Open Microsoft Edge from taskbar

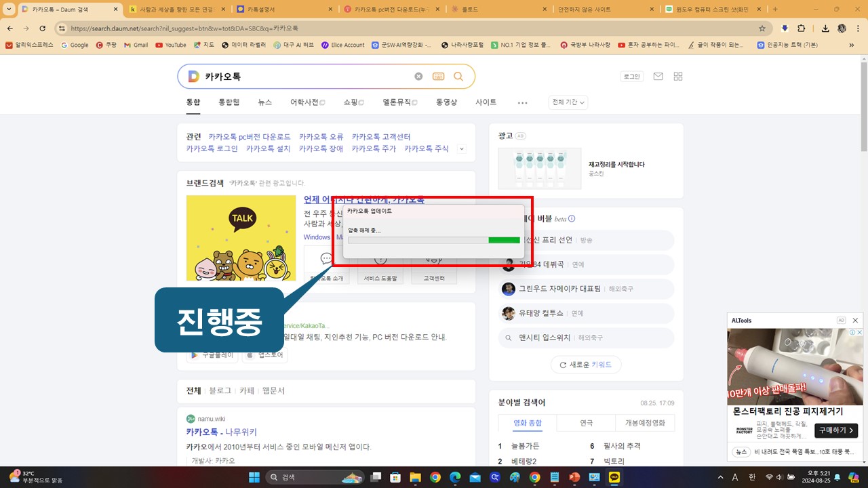tap(455, 477)
